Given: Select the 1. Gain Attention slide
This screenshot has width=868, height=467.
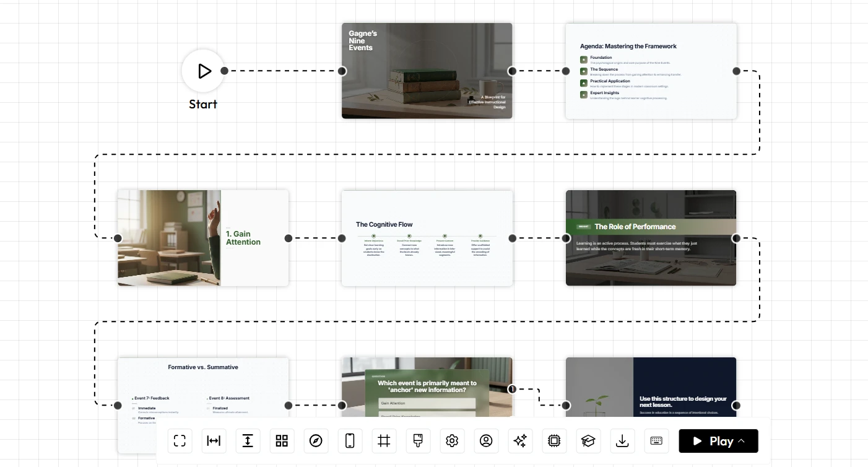Looking at the screenshot, I should [203, 238].
